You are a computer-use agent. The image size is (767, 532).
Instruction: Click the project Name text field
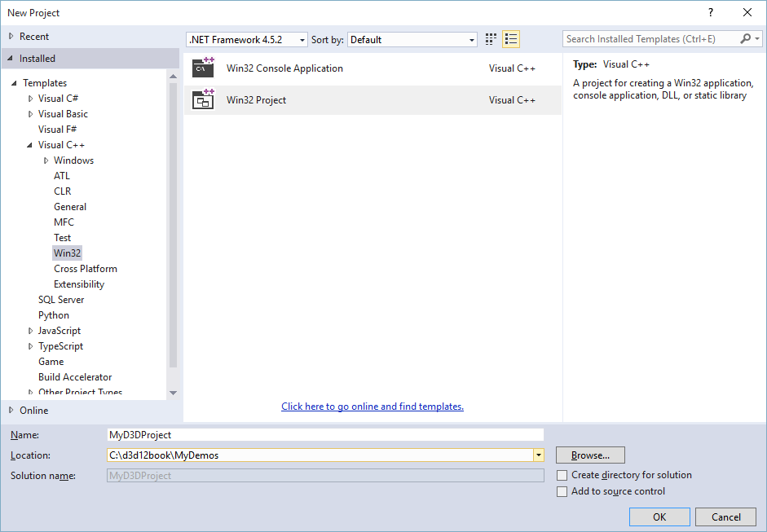325,435
